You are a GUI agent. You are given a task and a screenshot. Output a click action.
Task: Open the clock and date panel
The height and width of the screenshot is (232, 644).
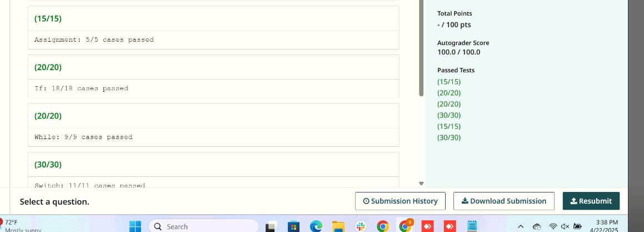click(x=606, y=226)
